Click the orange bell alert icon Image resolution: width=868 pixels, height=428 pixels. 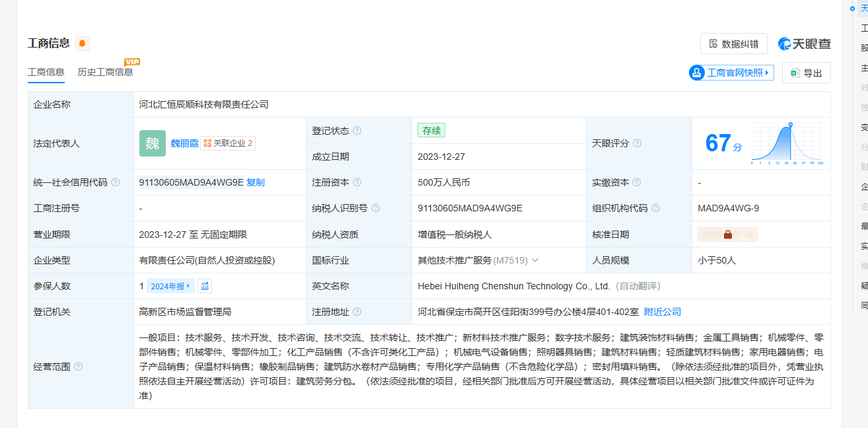82,44
